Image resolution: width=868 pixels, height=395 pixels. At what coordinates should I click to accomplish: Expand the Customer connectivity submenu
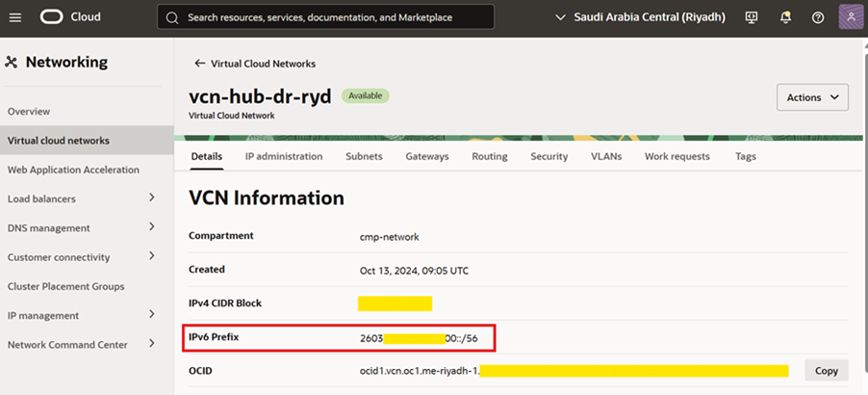pyautogui.click(x=151, y=257)
